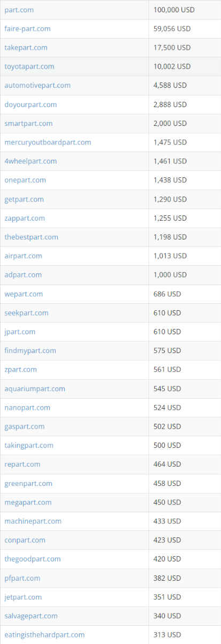Screen dimensions: 221x644
Task: Click the faire-part.com link
Action: coord(27,28)
